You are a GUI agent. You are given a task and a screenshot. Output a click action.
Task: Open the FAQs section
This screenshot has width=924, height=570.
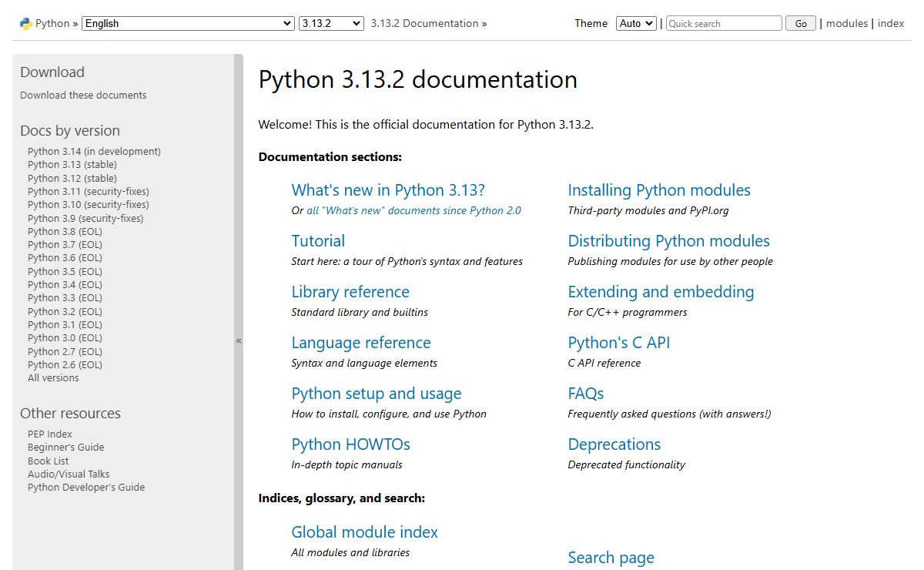pyautogui.click(x=586, y=394)
